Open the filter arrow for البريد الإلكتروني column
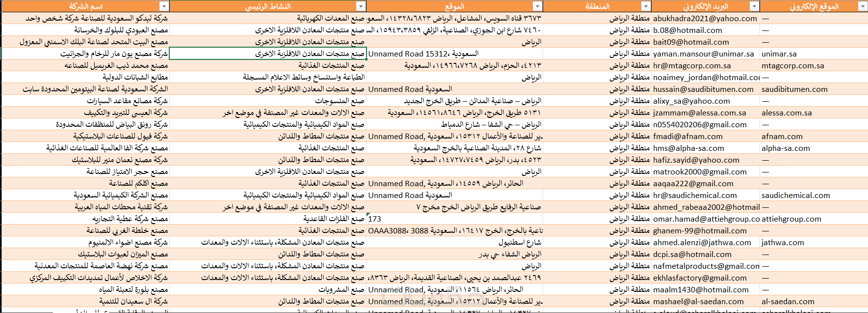Screen dimensions: 868x313 (x=755, y=6)
